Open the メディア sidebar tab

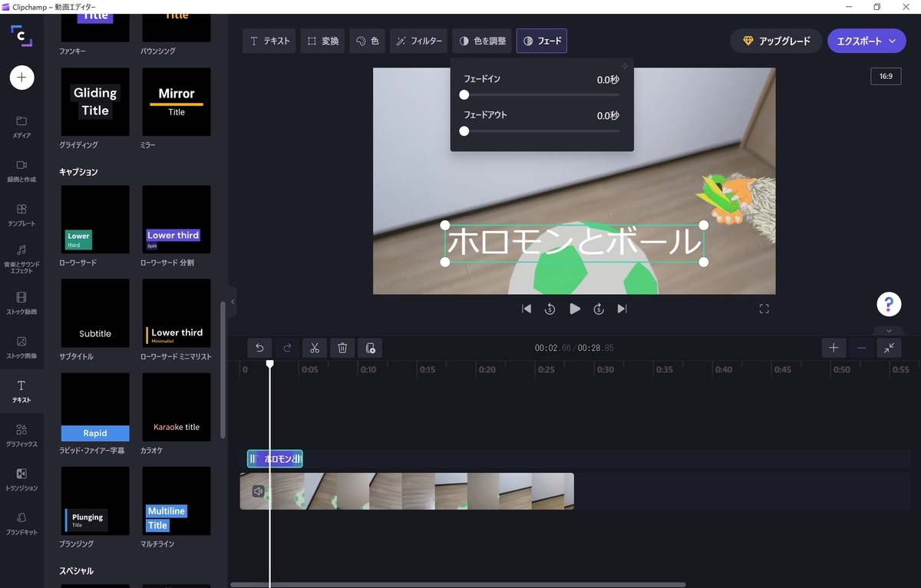pyautogui.click(x=21, y=127)
